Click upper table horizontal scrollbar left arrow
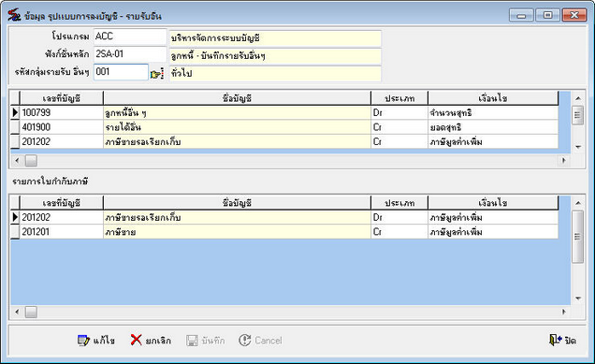This screenshot has height=364, width=595. 17,161
